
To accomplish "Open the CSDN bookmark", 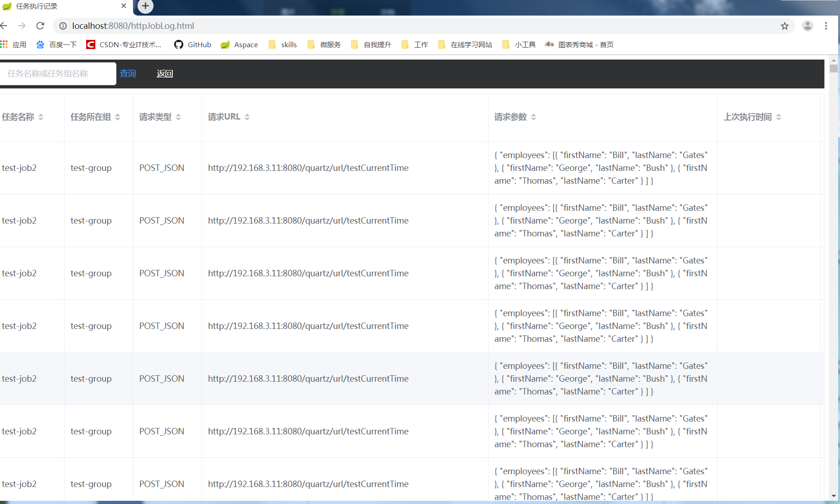I will 124,44.
